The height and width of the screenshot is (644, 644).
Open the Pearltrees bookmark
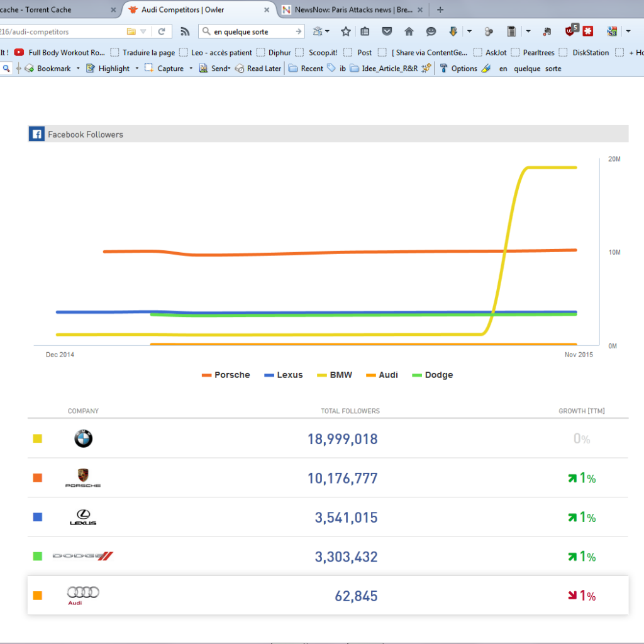(533, 53)
